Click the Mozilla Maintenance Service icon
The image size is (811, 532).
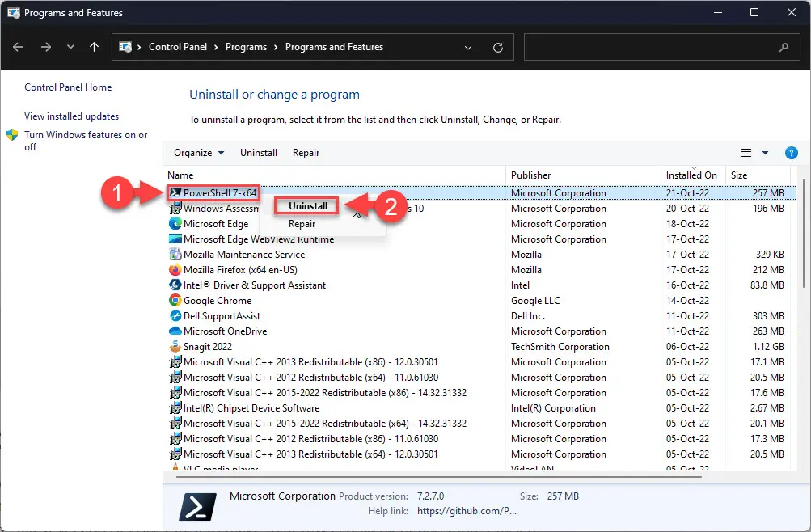[x=175, y=255]
